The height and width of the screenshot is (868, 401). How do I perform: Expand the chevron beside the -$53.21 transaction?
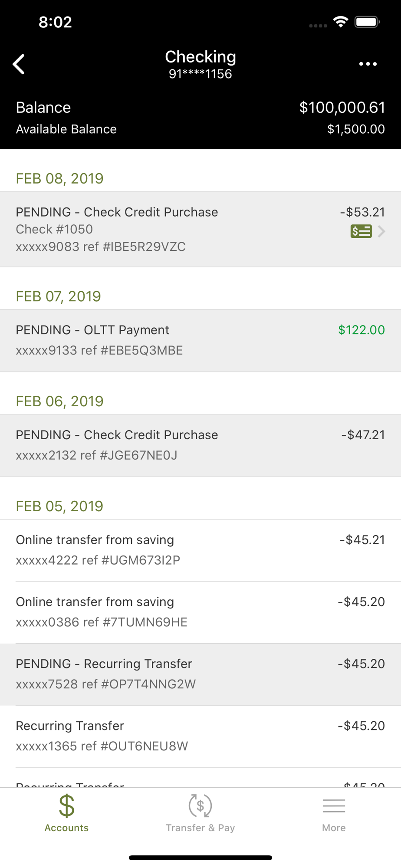tap(381, 231)
